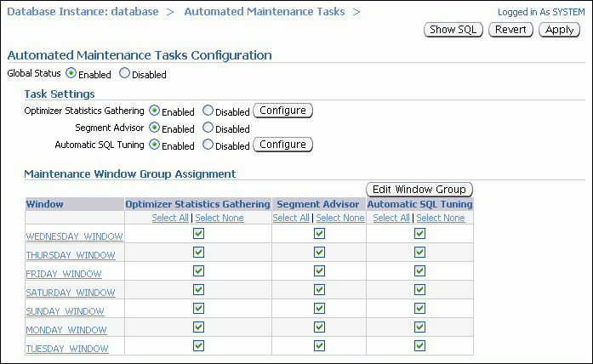593x364 pixels.
Task: Set Global Status to Disabled
Action: (x=125, y=73)
